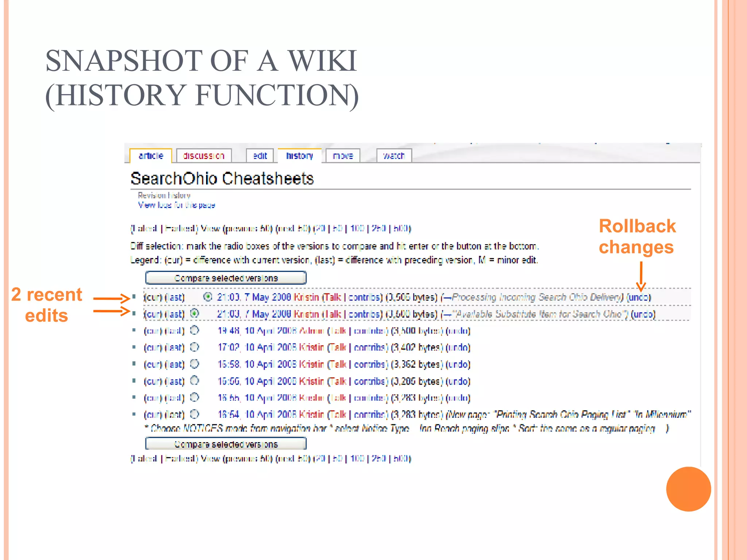The width and height of the screenshot is (747, 560).
Task: Undo the 19:48 Admin revision
Action: coord(458,331)
